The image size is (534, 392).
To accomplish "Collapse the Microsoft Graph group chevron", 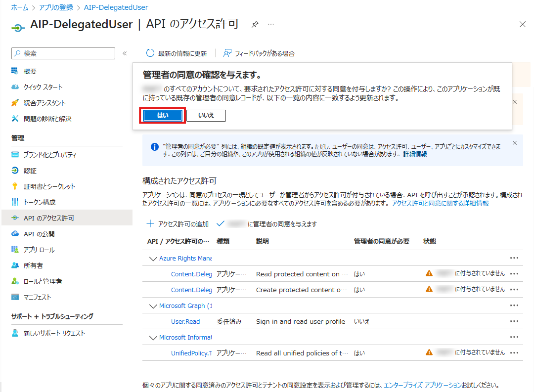I will [x=153, y=306].
